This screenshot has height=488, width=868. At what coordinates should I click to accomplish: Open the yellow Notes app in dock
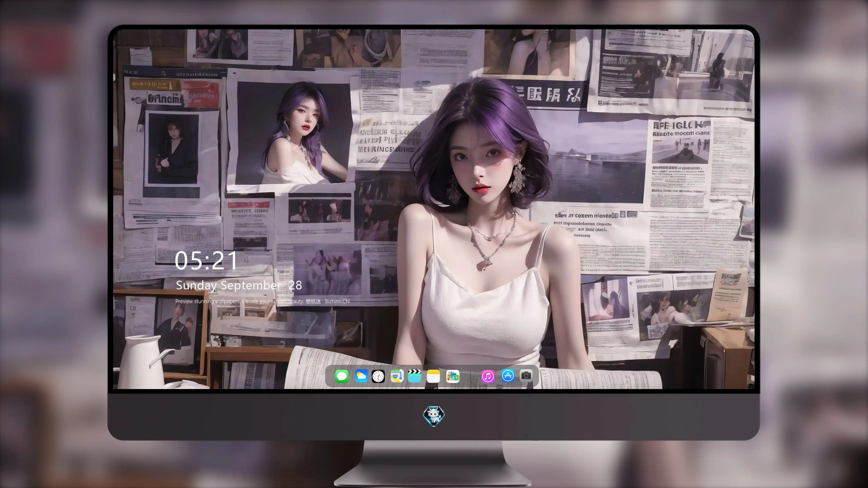(433, 376)
